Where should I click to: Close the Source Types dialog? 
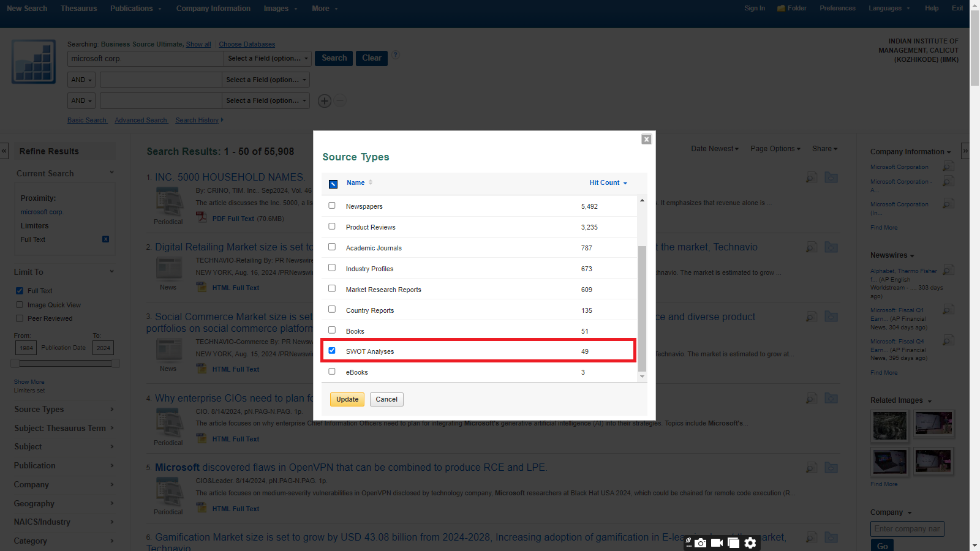pos(646,140)
